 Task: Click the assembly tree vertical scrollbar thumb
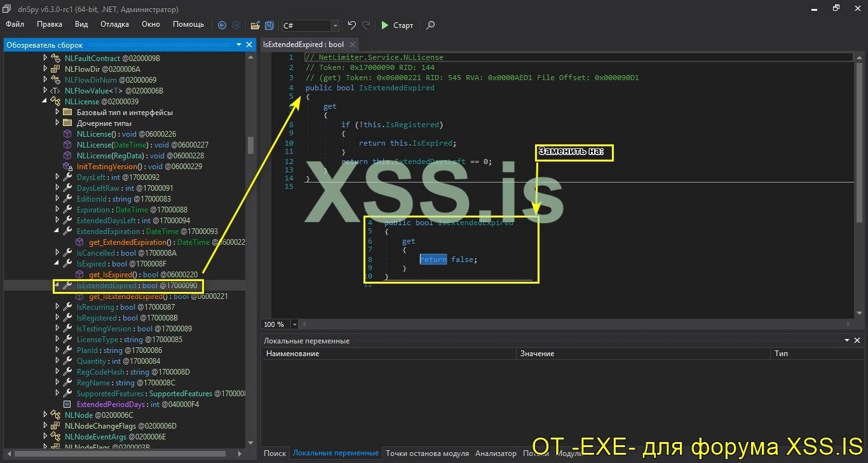pos(250,145)
